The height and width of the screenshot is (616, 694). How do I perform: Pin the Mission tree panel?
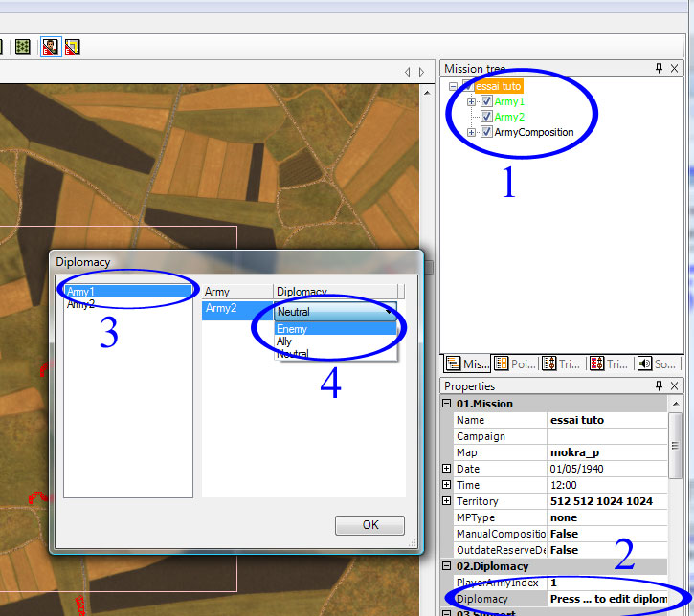point(659,69)
